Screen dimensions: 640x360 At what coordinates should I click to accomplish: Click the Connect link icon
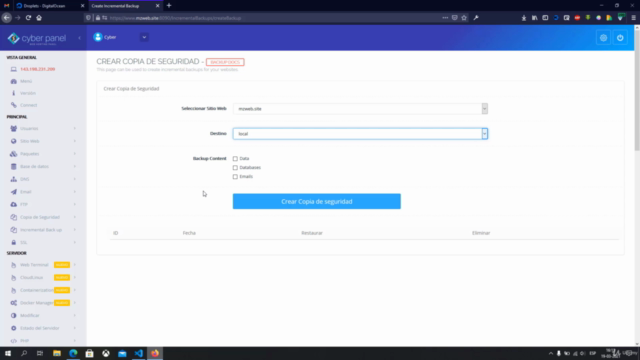[13, 105]
